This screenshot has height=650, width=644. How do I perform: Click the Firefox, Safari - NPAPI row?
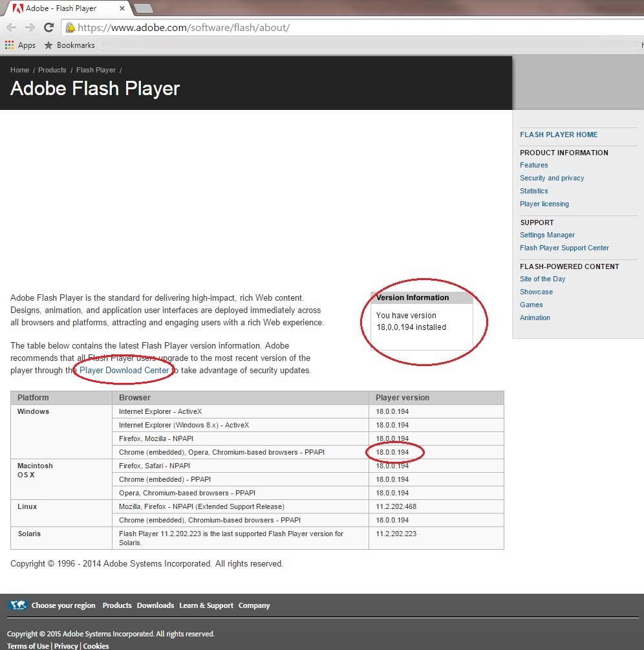308,466
